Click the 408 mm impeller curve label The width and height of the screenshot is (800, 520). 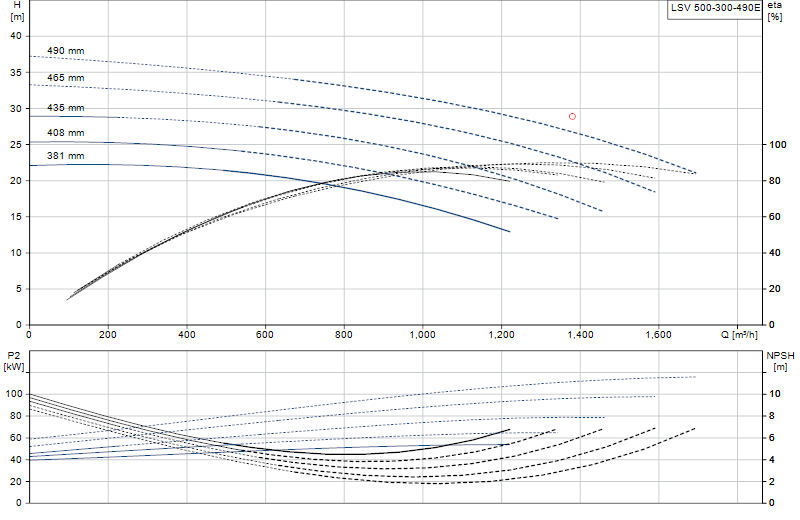pyautogui.click(x=65, y=133)
